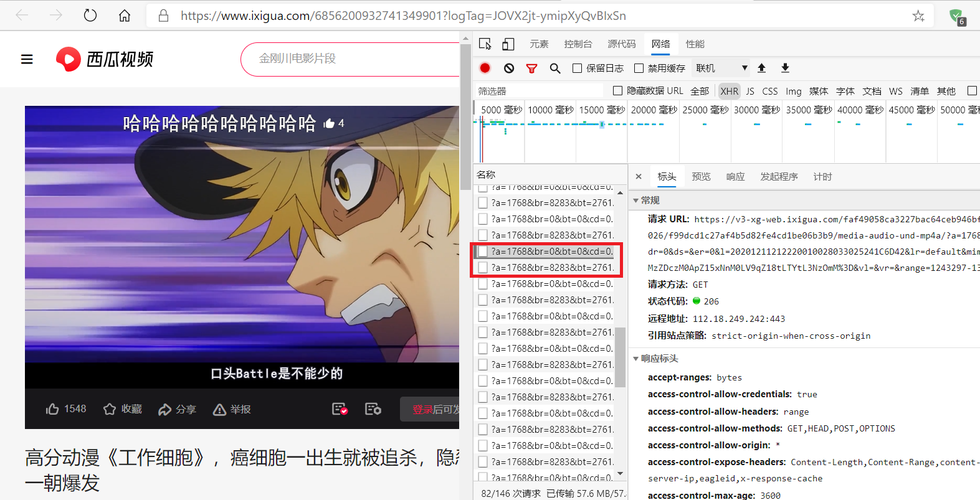This screenshot has height=500, width=980.
Task: Enable 保留日志 checkbox
Action: [577, 68]
